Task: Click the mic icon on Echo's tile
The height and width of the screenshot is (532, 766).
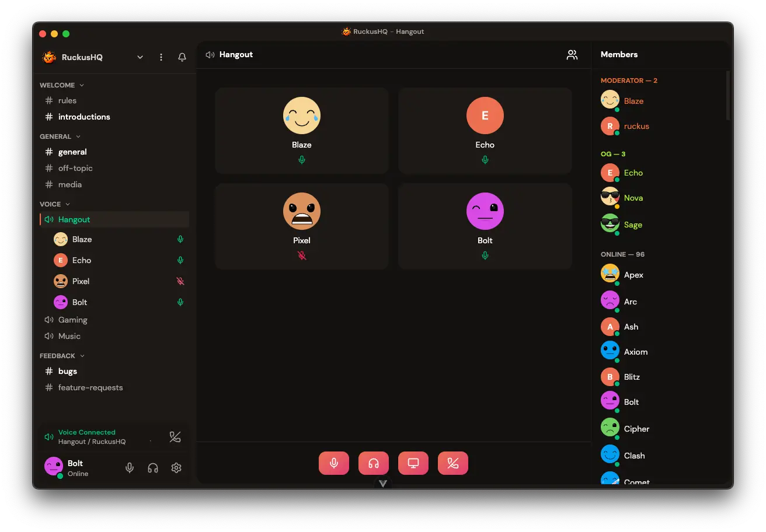Action: point(485,160)
